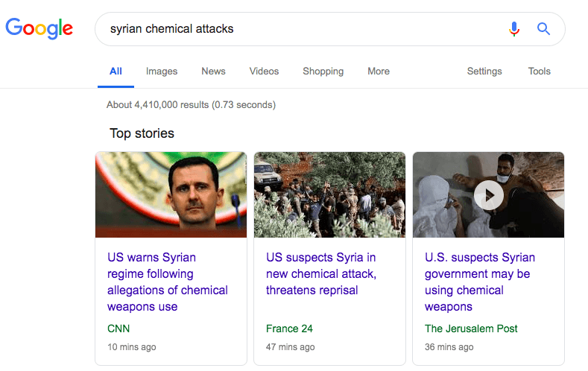The width and height of the screenshot is (588, 371).
Task: Switch to the Videos tab
Action: coord(264,72)
